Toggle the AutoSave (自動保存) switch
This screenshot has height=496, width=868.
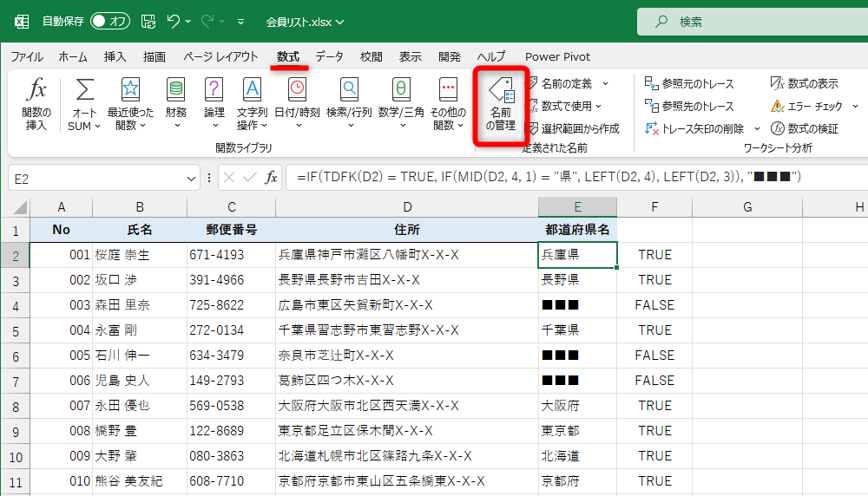point(110,22)
